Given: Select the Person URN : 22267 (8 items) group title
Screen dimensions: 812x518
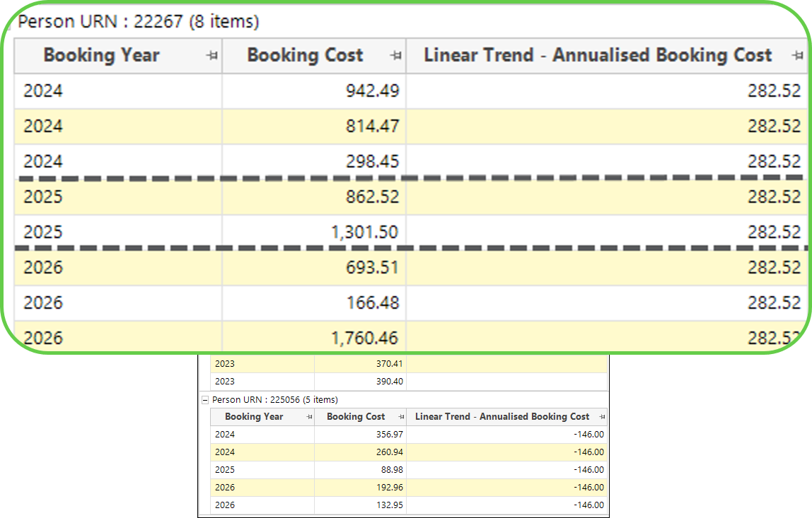Looking at the screenshot, I should coord(138,21).
